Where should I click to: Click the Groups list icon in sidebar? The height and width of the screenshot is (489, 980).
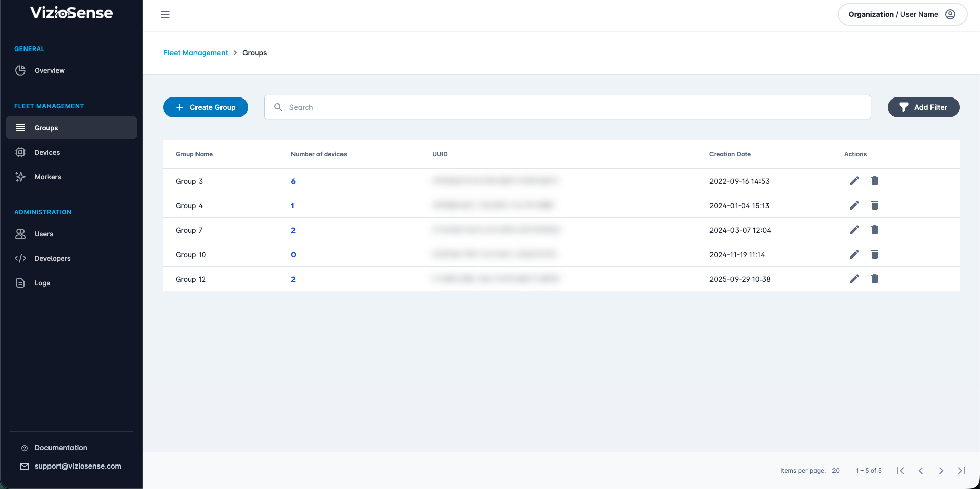(20, 128)
